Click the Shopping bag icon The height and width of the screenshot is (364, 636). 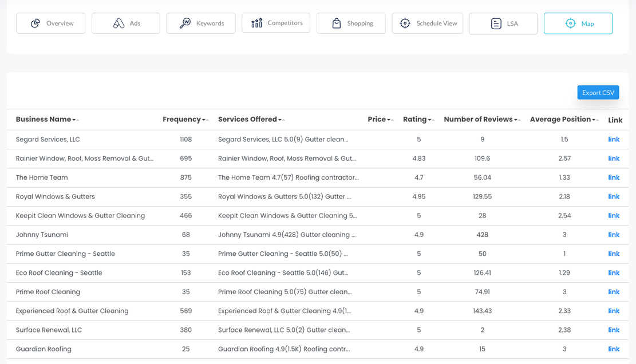(x=336, y=23)
